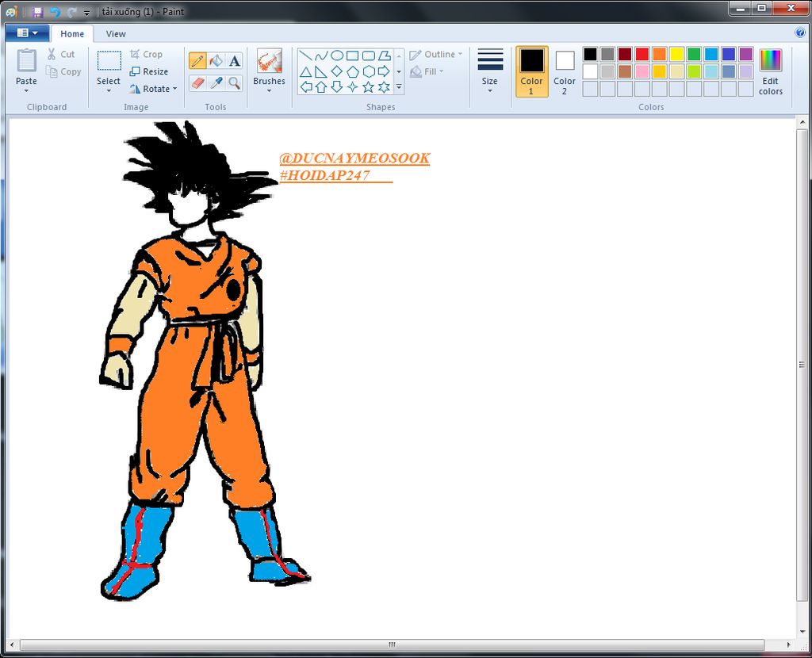This screenshot has width=812, height=658.
Task: Choose the Left arrow shape
Action: click(305, 87)
